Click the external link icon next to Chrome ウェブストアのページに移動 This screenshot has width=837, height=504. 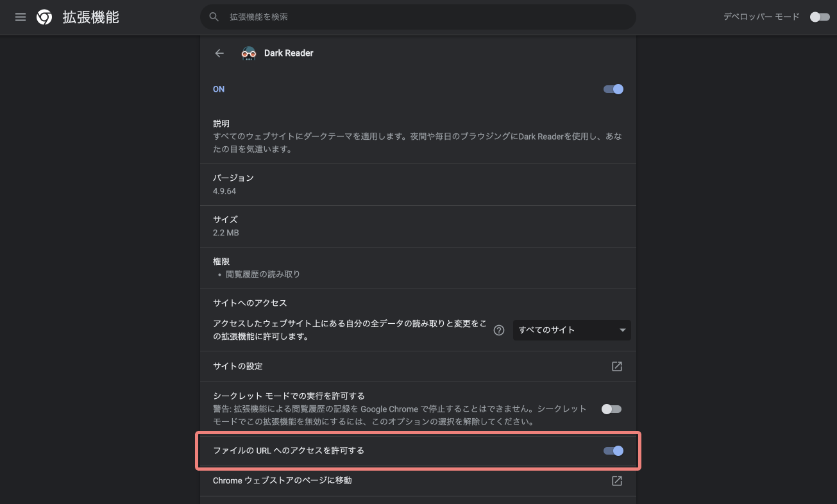click(x=616, y=481)
